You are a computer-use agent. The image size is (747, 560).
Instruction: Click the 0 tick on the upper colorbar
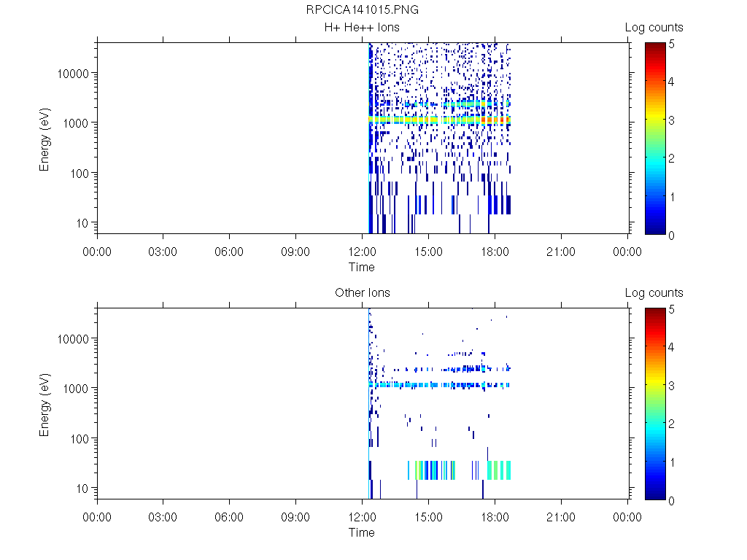[x=671, y=236]
